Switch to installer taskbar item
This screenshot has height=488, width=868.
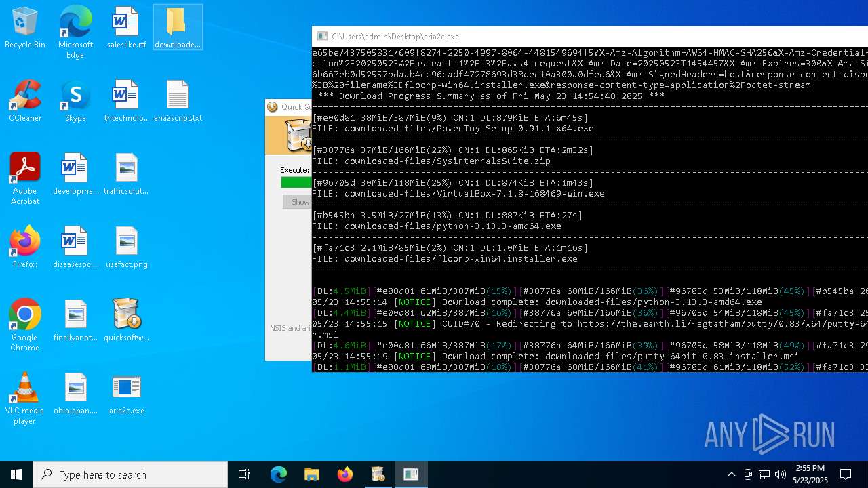378,474
